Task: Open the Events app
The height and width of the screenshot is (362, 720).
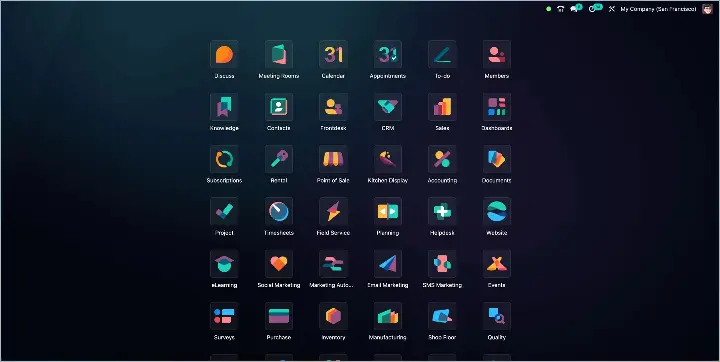Action: tap(497, 264)
